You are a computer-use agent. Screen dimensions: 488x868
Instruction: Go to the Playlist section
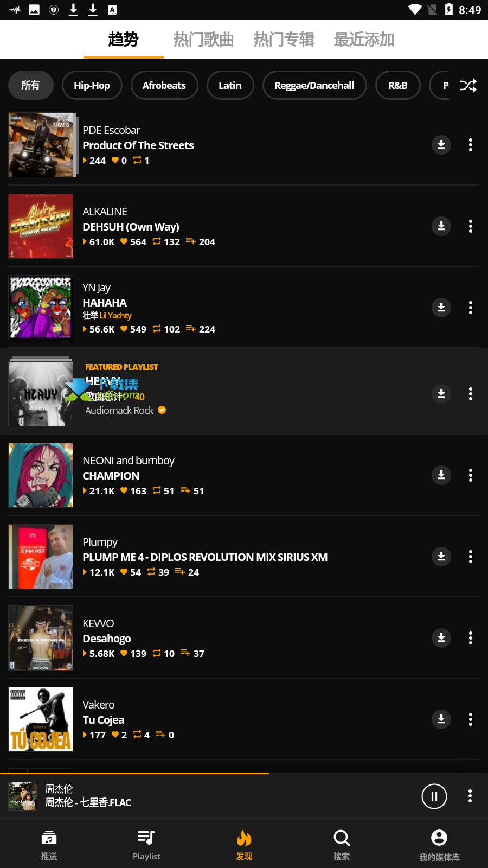click(146, 845)
